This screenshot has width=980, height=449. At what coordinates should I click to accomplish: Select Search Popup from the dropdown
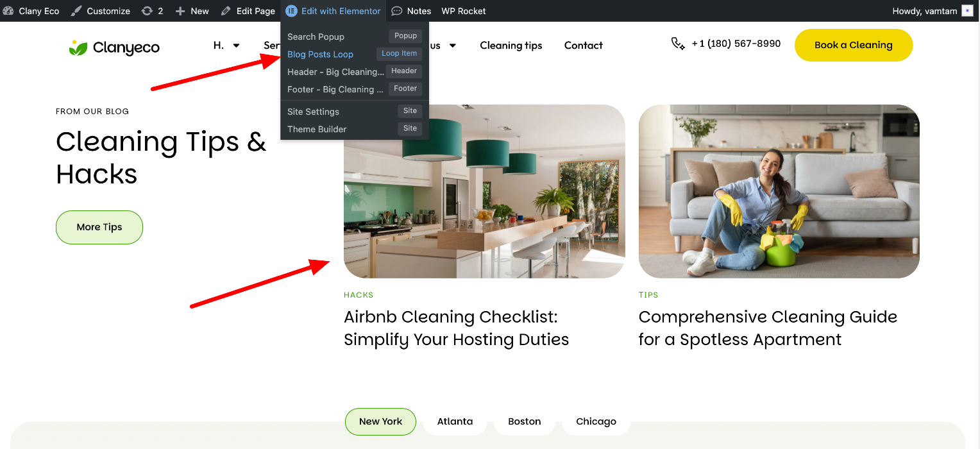pos(316,37)
